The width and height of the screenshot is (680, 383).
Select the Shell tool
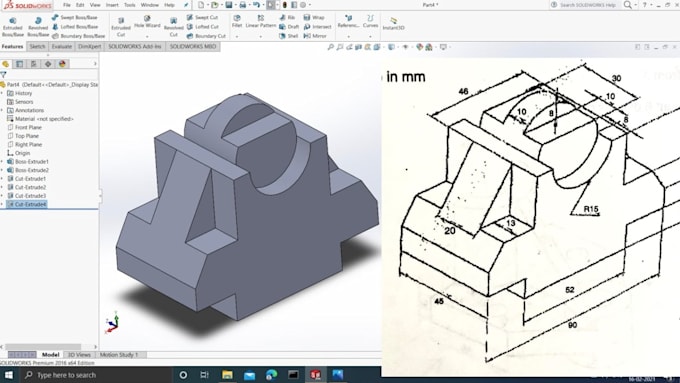(288, 36)
